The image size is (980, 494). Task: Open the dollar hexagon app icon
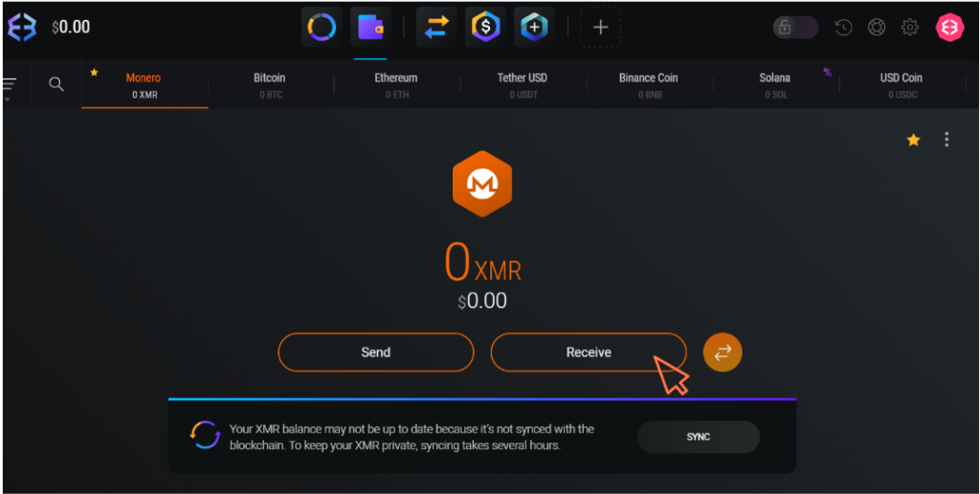[485, 28]
